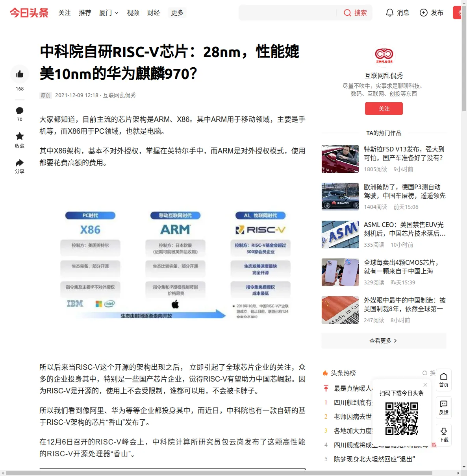The width and height of the screenshot is (467, 476).
Task: Go to 视频 tab
Action: pos(133,13)
